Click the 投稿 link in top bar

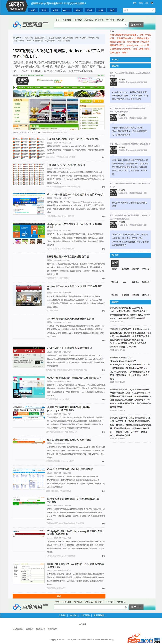pos(134,3)
